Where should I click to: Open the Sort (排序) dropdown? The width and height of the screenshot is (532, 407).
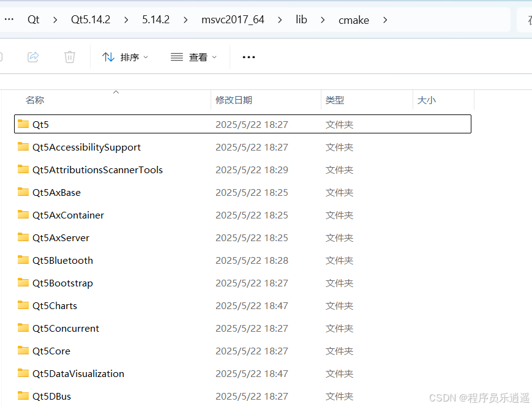coord(126,57)
